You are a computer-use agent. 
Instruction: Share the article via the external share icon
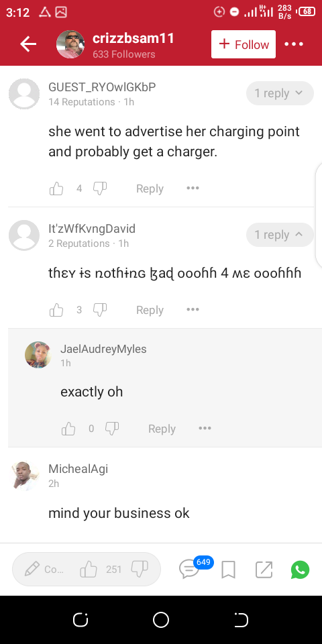[x=264, y=570]
